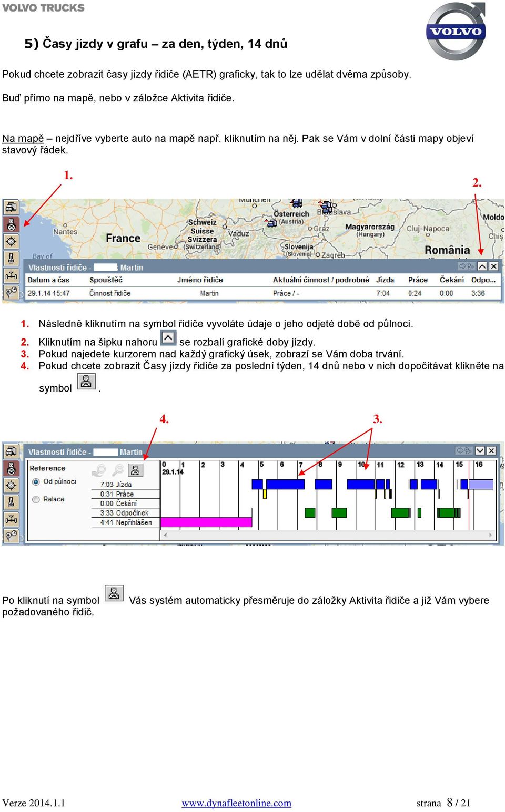This screenshot has height=812, width=505.
Task: Click the '0:31 Práce' row
Action: pyautogui.click(x=126, y=494)
